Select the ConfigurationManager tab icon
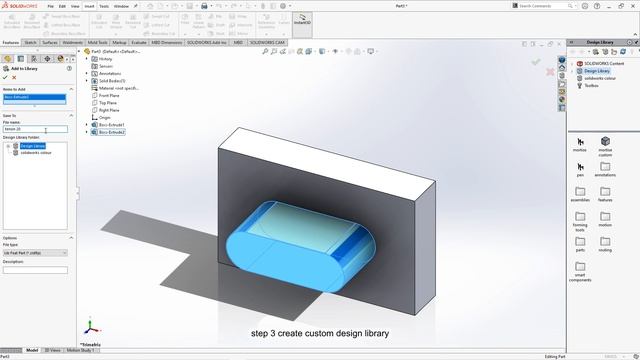Viewport: 640px width, 360px height. [x=34, y=59]
